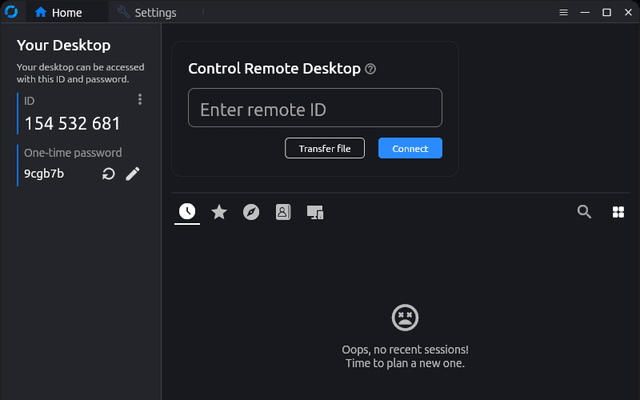Click the Transfer file button
The image size is (640, 400).
click(x=324, y=148)
